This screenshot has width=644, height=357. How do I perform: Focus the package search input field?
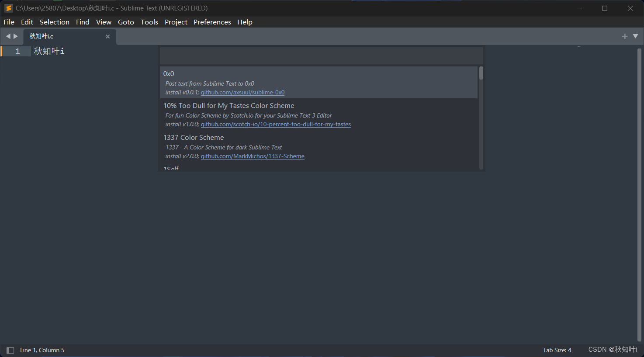(x=322, y=56)
